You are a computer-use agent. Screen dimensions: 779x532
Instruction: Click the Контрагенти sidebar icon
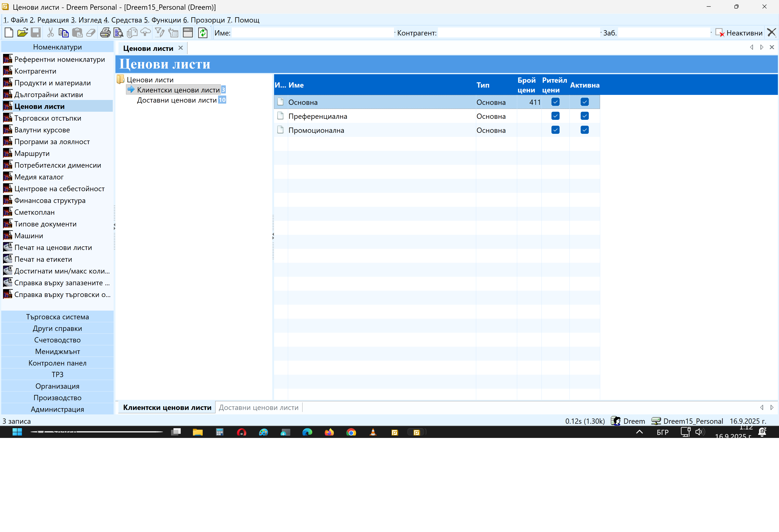tap(8, 71)
